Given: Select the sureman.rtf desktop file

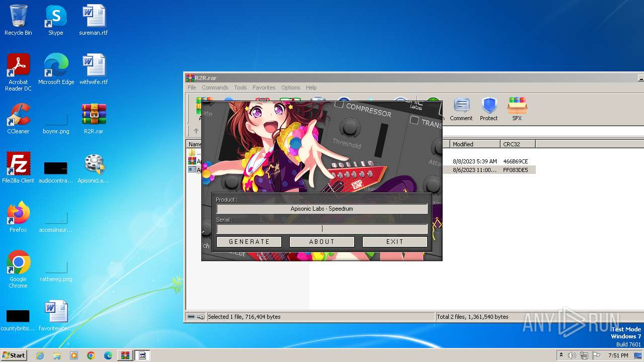Looking at the screenshot, I should point(94,21).
